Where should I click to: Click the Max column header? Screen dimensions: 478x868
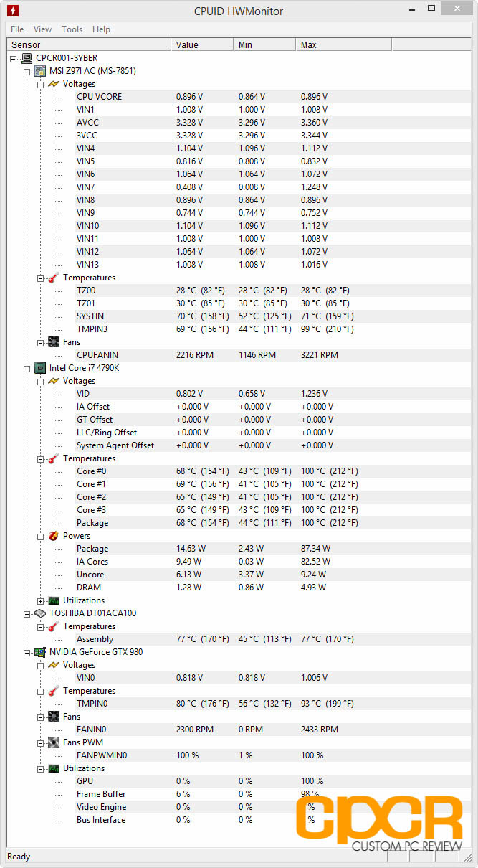pos(343,45)
